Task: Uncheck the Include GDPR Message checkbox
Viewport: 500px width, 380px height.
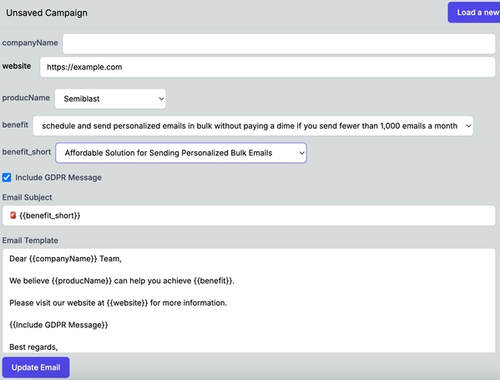Action: click(x=7, y=177)
